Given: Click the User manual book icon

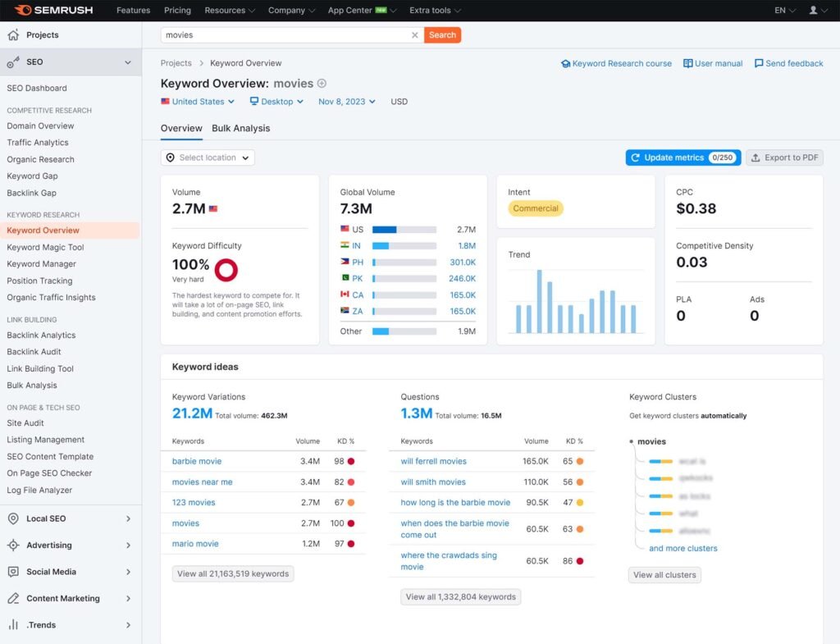Looking at the screenshot, I should coord(688,64).
